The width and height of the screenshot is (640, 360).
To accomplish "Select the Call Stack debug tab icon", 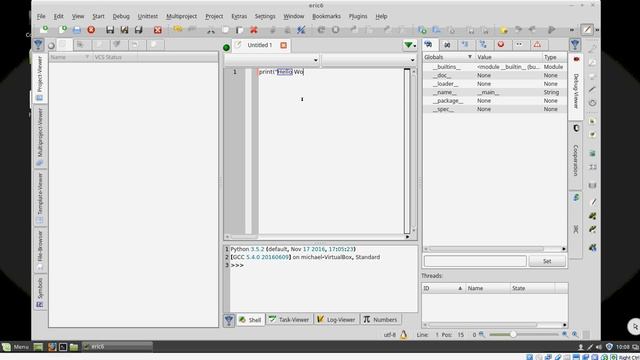I will (x=465, y=44).
